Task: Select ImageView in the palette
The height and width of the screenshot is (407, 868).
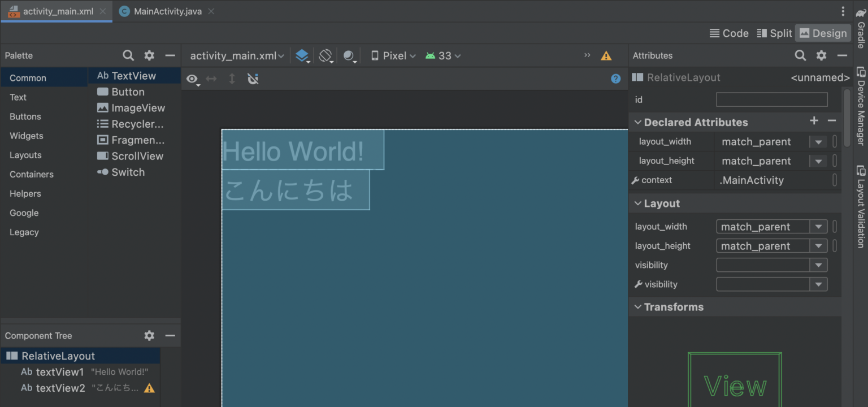Action: click(134, 108)
